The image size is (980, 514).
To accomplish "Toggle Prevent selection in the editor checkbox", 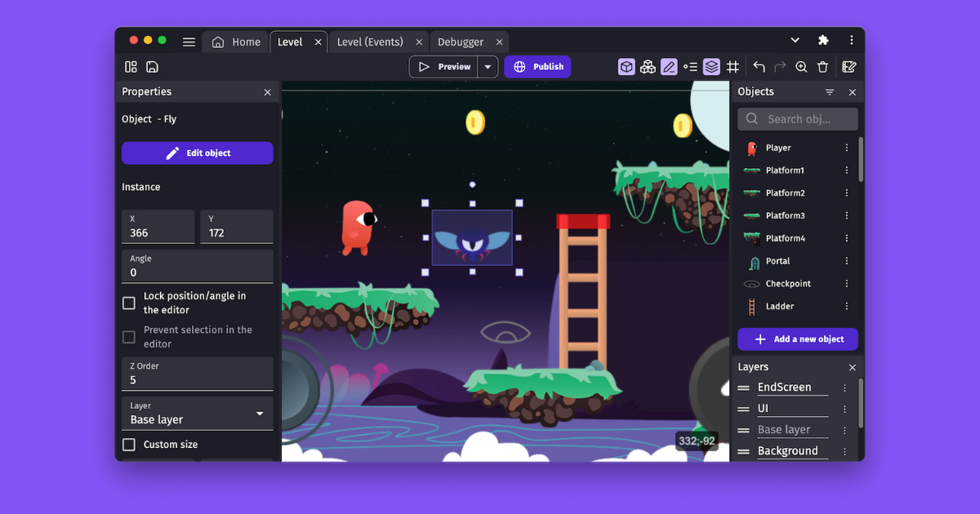I will pos(129,337).
